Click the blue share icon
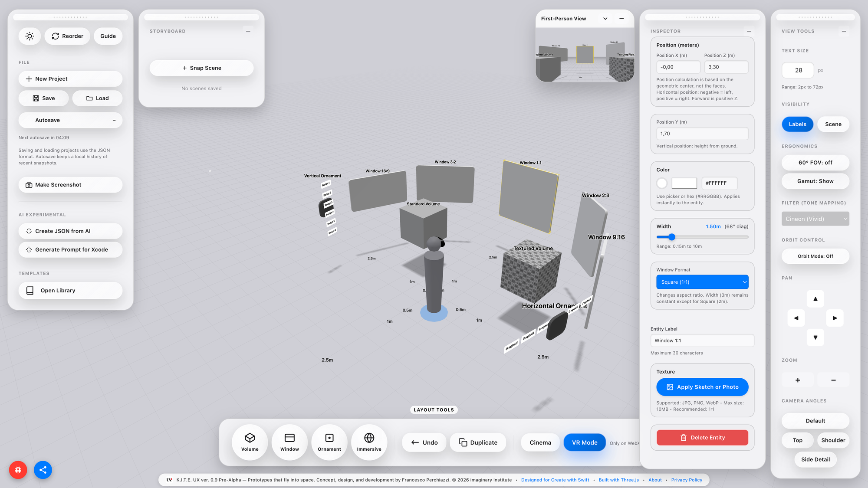The width and height of the screenshot is (868, 488). (43, 470)
